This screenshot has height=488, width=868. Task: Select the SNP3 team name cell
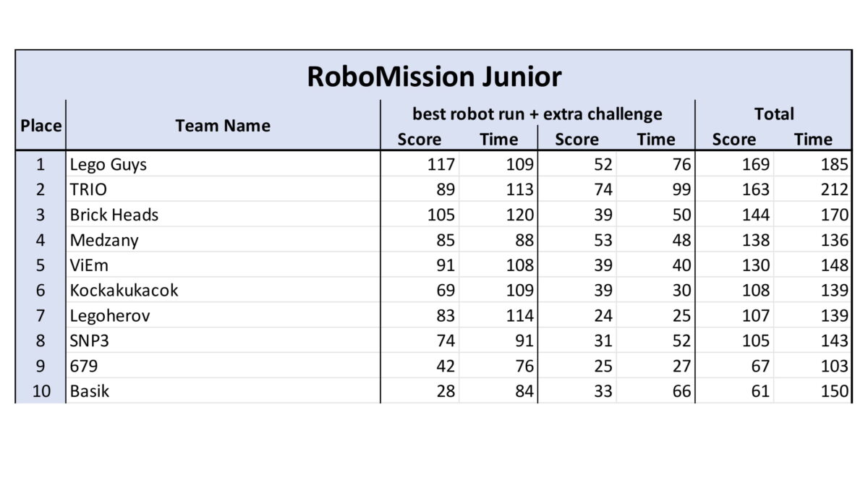coord(223,341)
